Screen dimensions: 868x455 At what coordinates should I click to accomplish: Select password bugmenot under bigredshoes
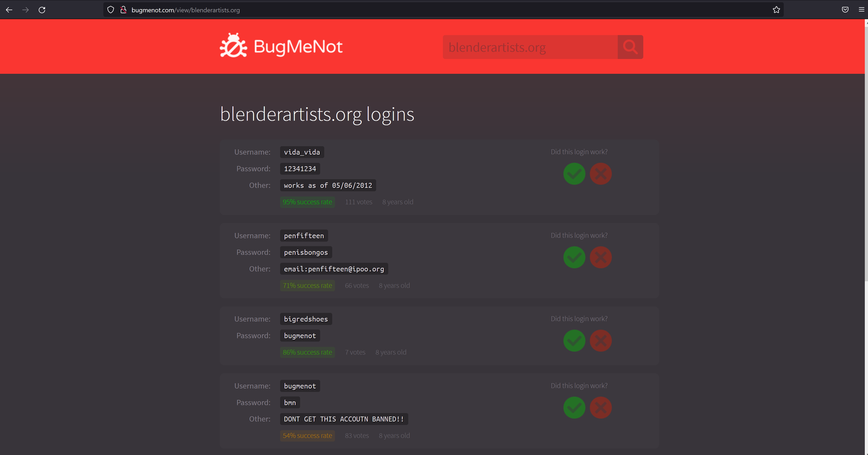pyautogui.click(x=300, y=336)
